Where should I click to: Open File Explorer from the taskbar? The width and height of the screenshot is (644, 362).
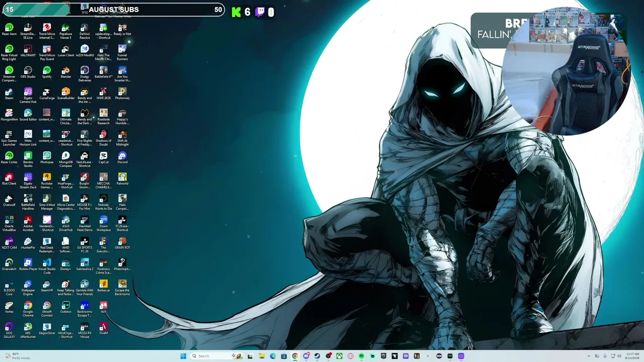click(x=262, y=356)
